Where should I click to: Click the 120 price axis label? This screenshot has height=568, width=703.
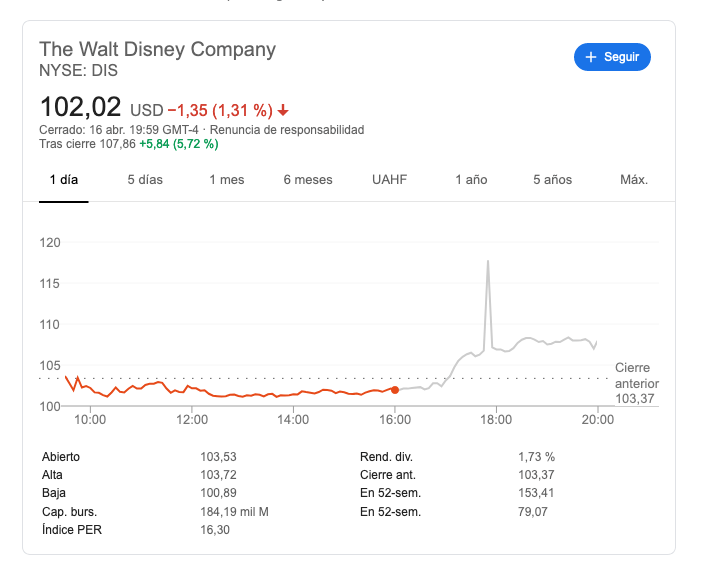pos(50,243)
